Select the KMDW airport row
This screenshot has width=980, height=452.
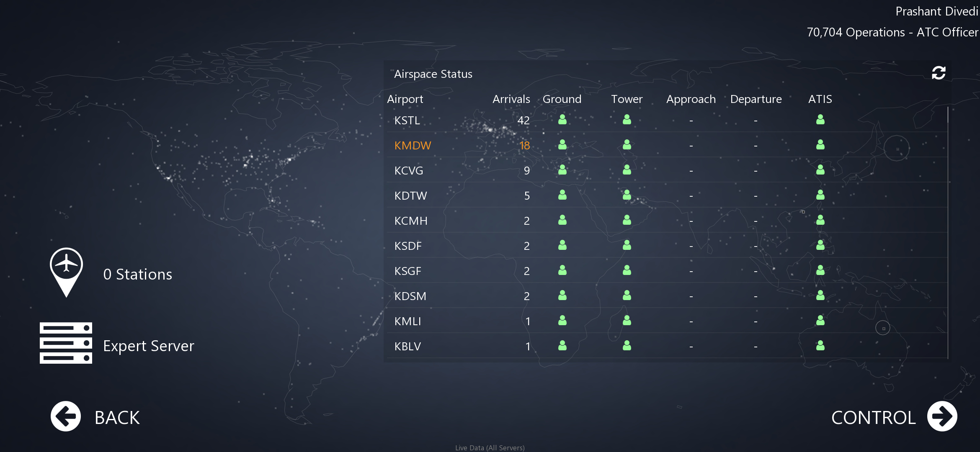tap(413, 146)
